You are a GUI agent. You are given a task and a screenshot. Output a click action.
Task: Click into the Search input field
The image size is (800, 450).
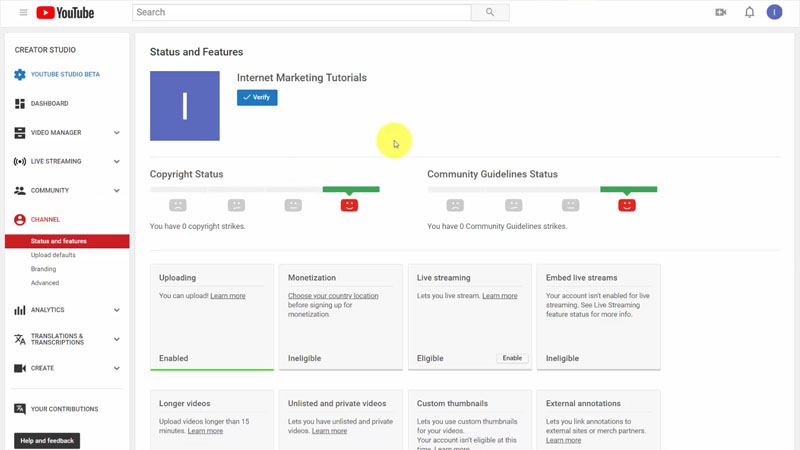300,13
